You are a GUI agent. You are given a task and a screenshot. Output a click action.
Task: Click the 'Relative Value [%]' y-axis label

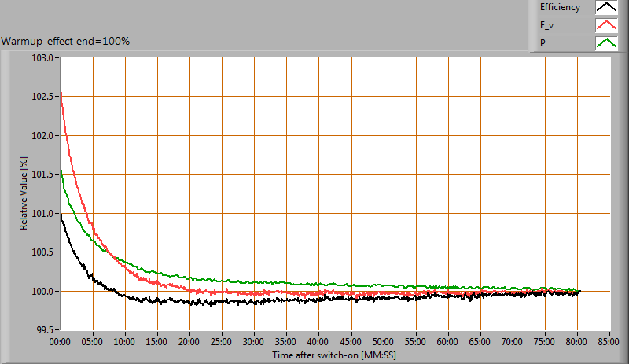point(24,194)
